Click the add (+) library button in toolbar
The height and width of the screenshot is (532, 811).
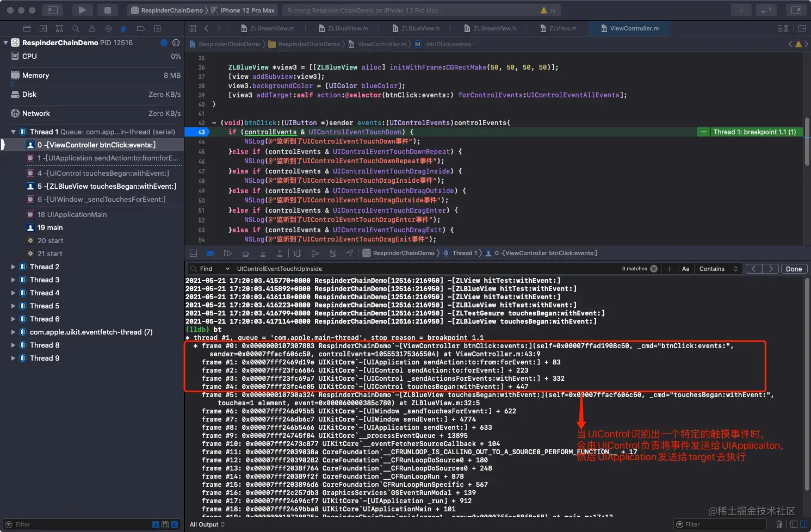(741, 10)
